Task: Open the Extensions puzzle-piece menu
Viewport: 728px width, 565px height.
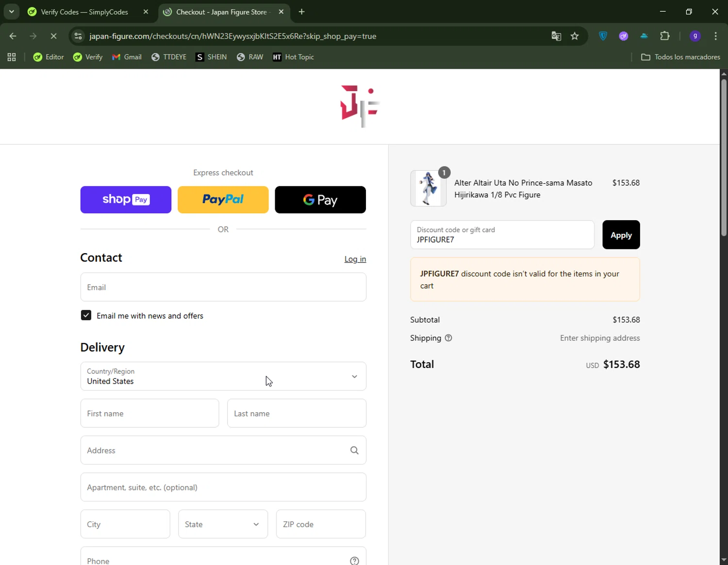Action: 665,36
